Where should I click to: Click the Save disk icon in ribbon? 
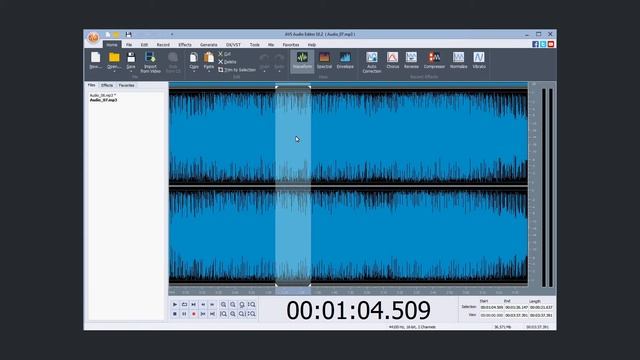pos(131,57)
